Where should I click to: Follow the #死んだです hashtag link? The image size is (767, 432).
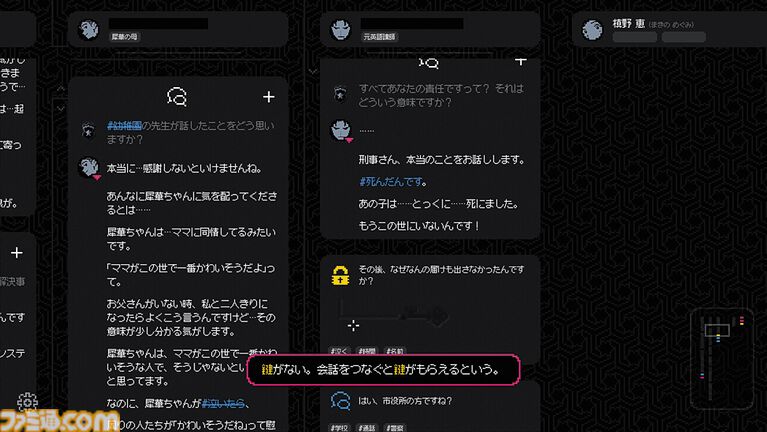[391, 182]
